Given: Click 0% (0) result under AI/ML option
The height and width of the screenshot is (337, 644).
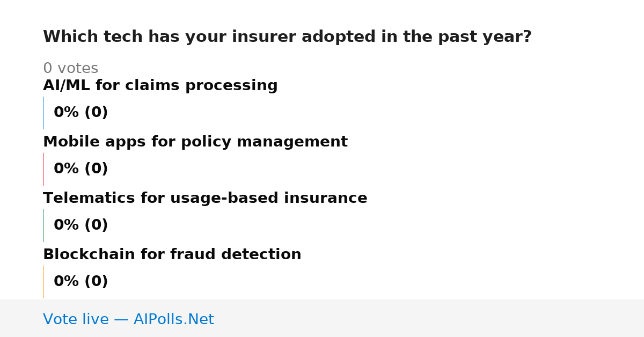Looking at the screenshot, I should 80,113.
